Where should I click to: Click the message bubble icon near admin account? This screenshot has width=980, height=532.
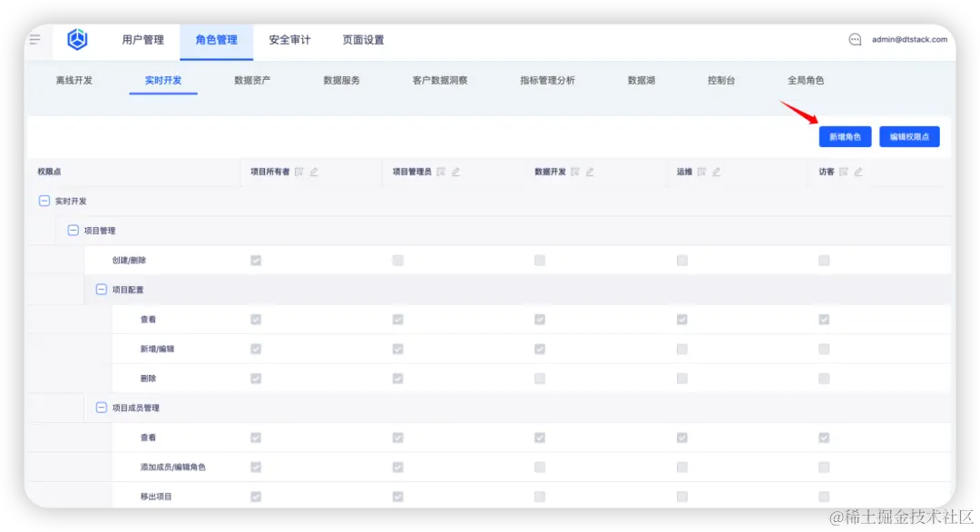(854, 39)
